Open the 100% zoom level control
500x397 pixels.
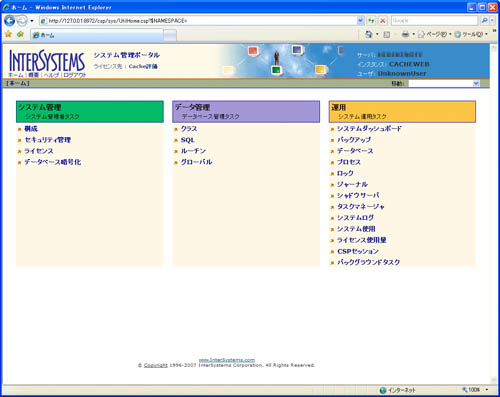coord(475,390)
